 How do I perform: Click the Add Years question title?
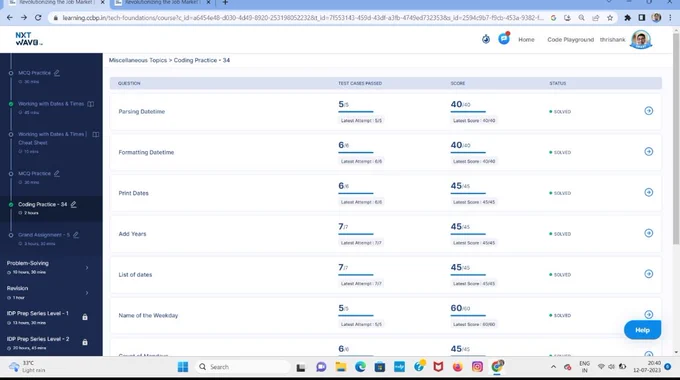(x=132, y=234)
